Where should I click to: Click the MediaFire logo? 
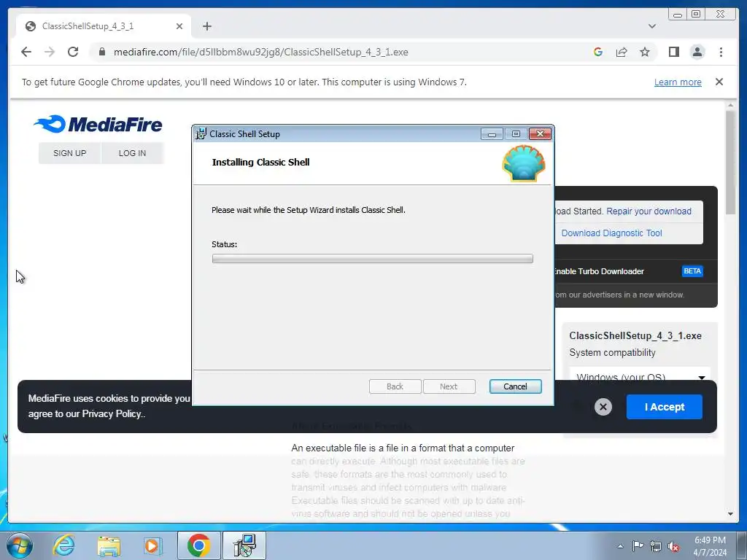(98, 124)
